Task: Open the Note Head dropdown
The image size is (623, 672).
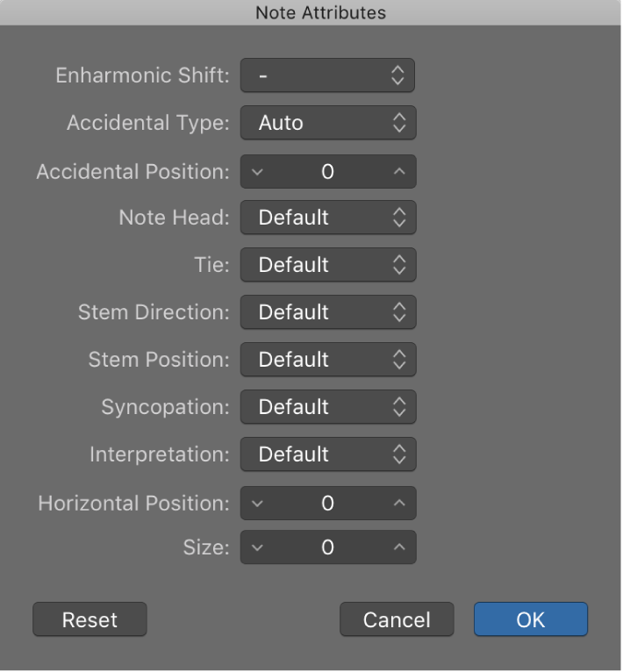Action: pyautogui.click(x=328, y=218)
